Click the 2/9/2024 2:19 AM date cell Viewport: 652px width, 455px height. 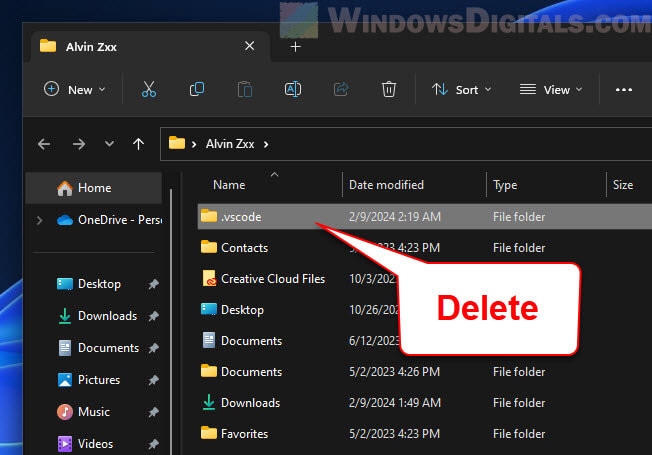point(395,217)
